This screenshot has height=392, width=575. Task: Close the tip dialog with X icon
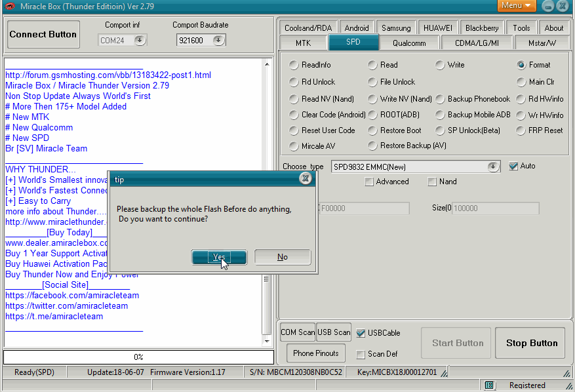[305, 178]
